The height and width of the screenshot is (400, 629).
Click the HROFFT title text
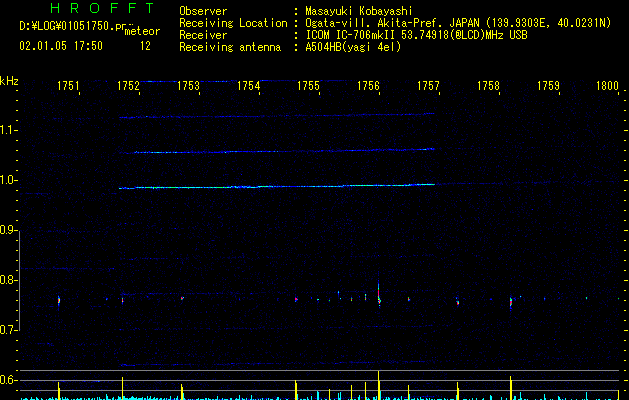(102, 8)
